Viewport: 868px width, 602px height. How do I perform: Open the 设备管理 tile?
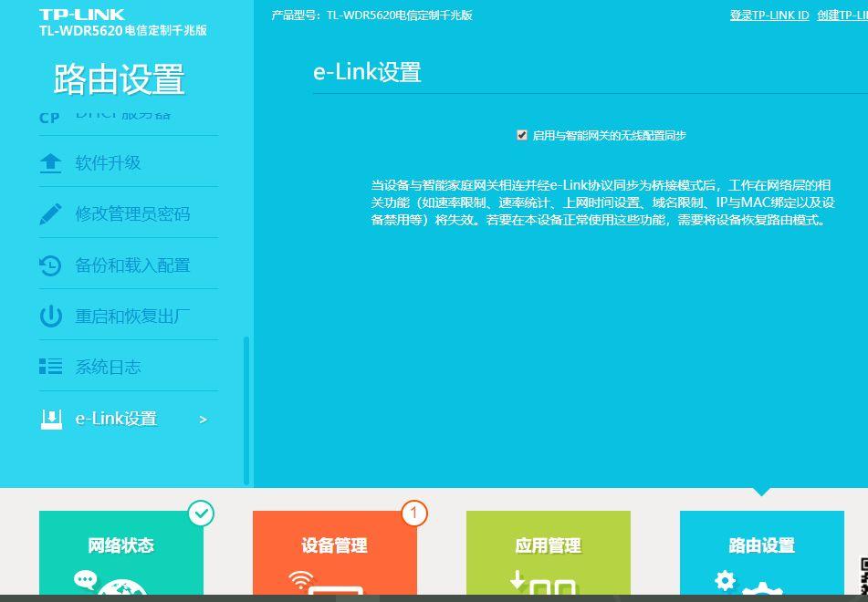pyautogui.click(x=334, y=554)
